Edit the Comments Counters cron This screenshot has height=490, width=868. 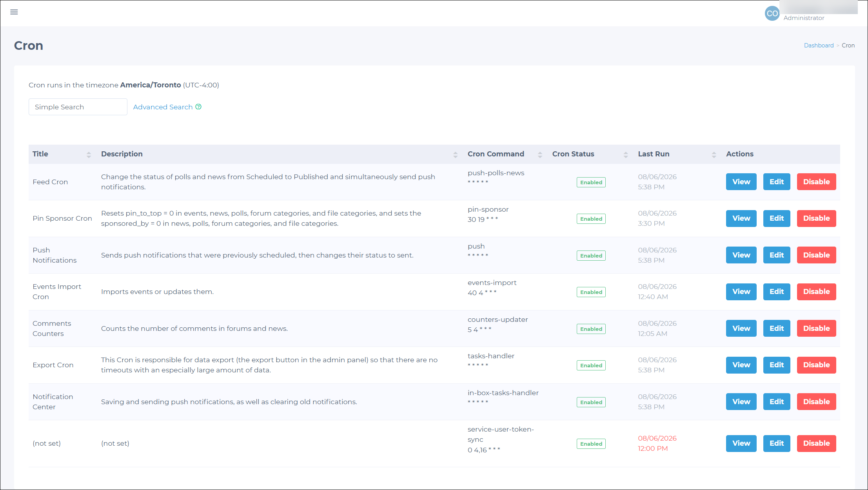pos(776,328)
